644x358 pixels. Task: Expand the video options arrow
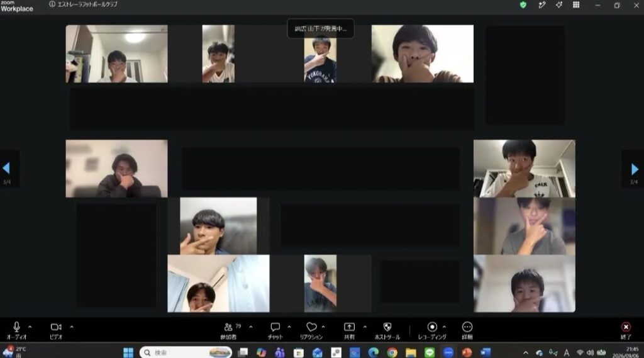(72, 327)
